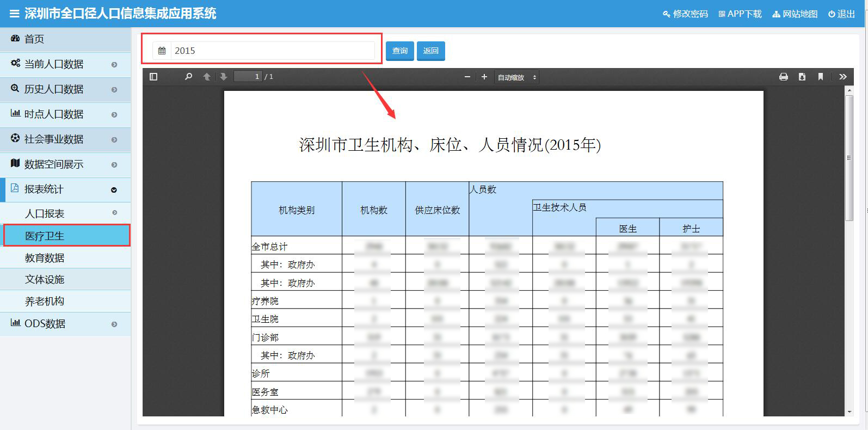Click ball icon of 社会事业数据

(x=15, y=138)
